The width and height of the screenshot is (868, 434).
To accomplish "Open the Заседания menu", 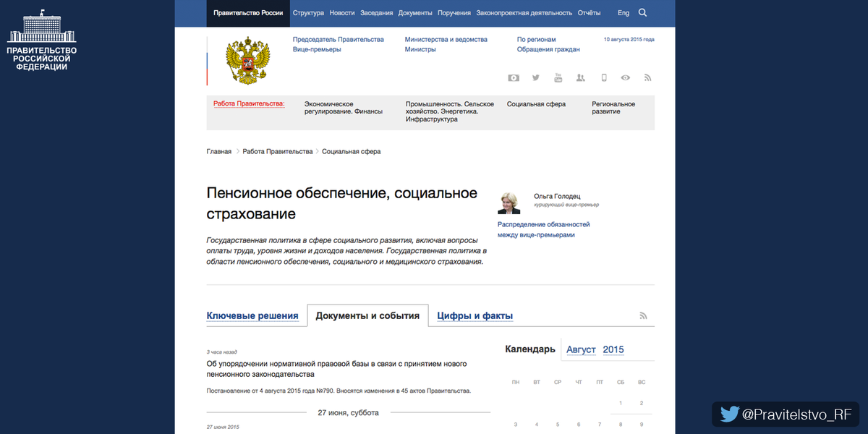I will coord(376,13).
